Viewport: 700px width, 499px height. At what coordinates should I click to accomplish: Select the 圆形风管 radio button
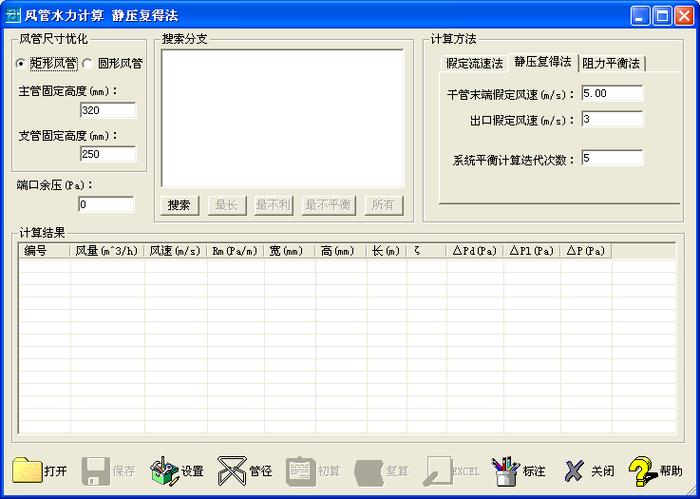88,64
